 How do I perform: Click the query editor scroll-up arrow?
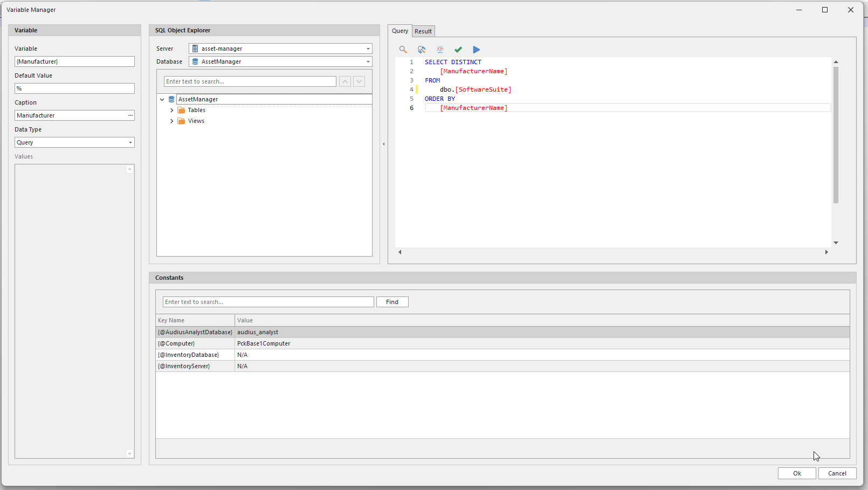836,62
